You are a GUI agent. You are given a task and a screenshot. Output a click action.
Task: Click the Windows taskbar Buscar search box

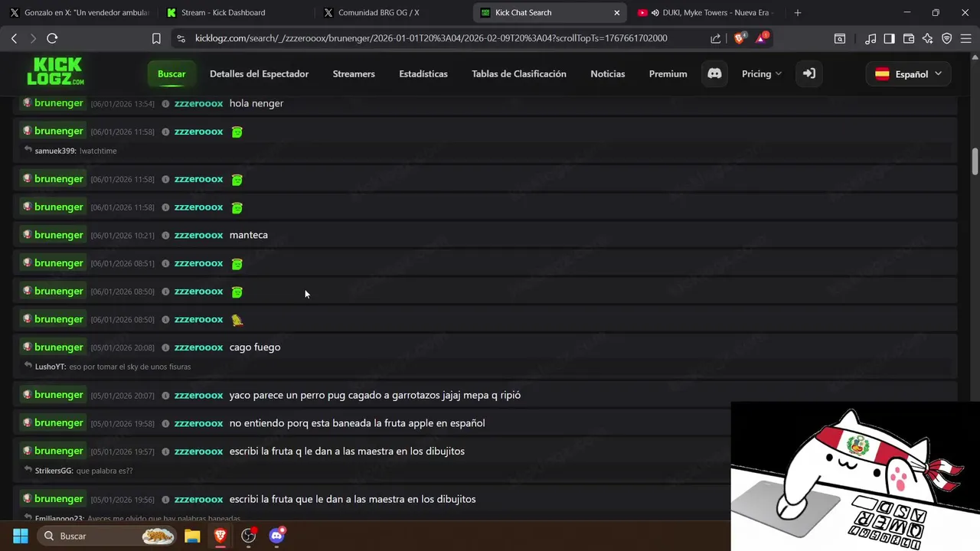click(x=107, y=536)
